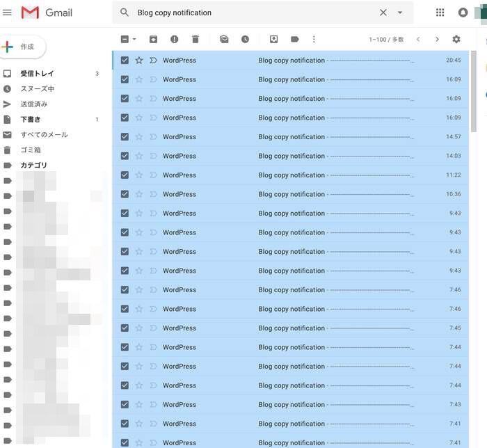Go to newer results page arrow
The width and height of the screenshot is (487, 448).
click(x=418, y=40)
